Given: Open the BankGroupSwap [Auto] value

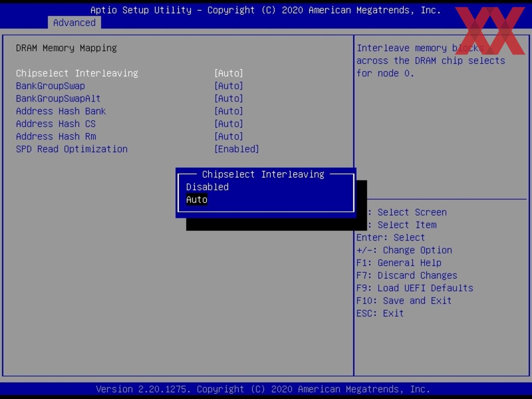Looking at the screenshot, I should tap(229, 86).
